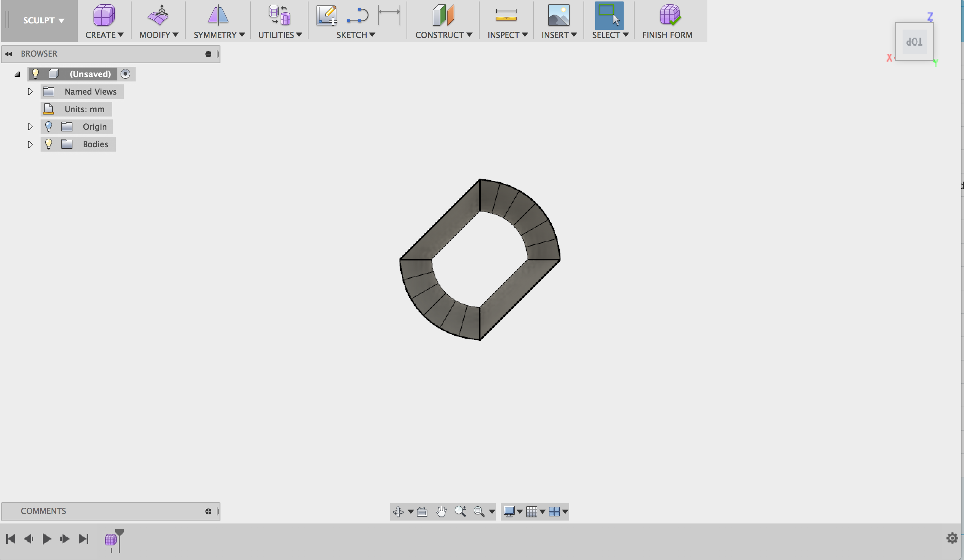Click the TOP face of view cube

[914, 42]
